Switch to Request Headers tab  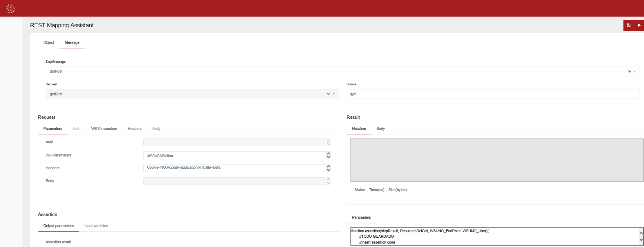pos(134,129)
